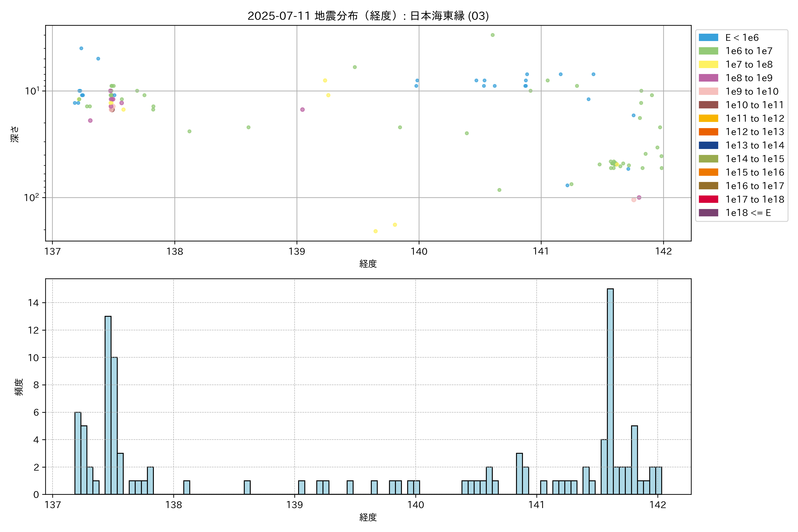Click the histogram bar with frequency 13
This screenshot has width=798, height=532.
(x=108, y=405)
